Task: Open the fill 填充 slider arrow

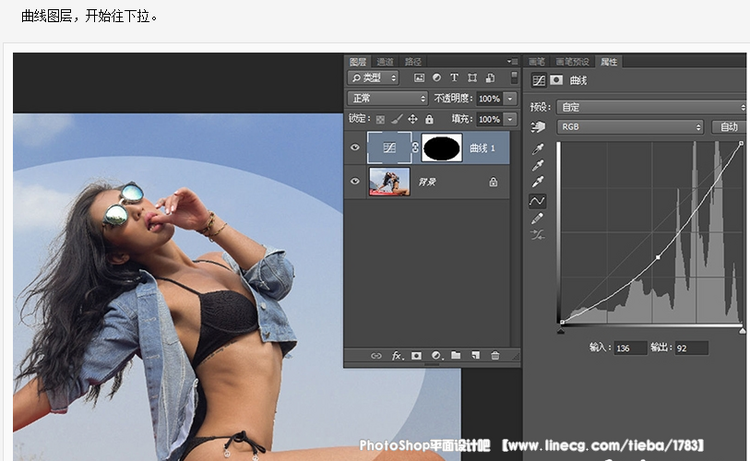Action: 510,119
